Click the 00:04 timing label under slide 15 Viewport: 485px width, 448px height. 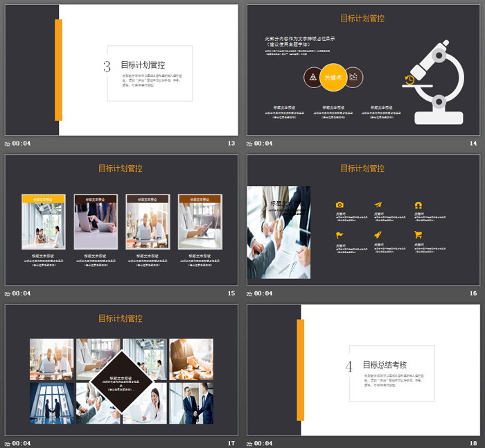pyautogui.click(x=21, y=293)
